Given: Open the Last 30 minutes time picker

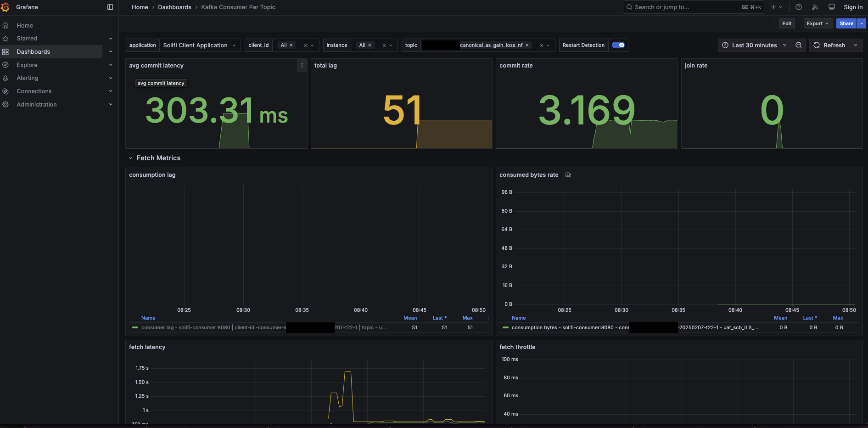Looking at the screenshot, I should (x=753, y=45).
